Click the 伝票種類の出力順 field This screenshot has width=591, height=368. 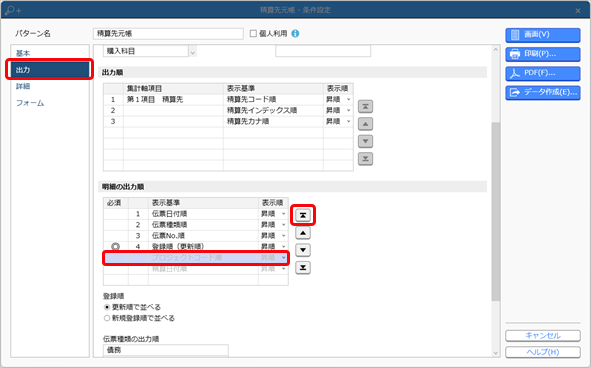coord(165,350)
